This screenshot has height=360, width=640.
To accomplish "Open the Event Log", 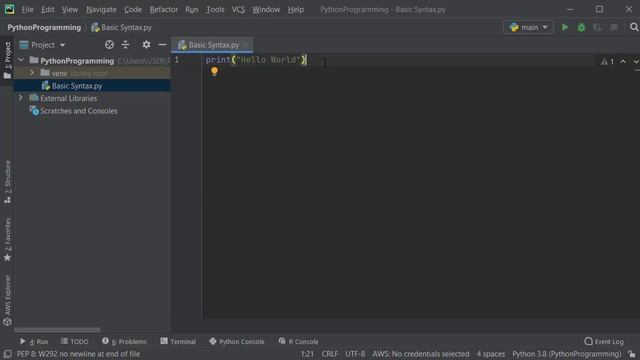I will click(604, 341).
